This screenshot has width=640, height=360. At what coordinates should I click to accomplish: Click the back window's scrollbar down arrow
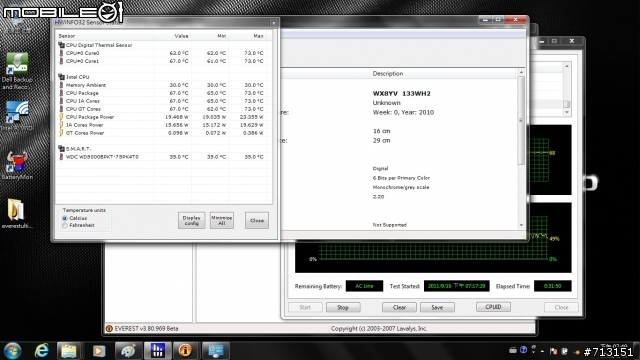tap(567, 112)
